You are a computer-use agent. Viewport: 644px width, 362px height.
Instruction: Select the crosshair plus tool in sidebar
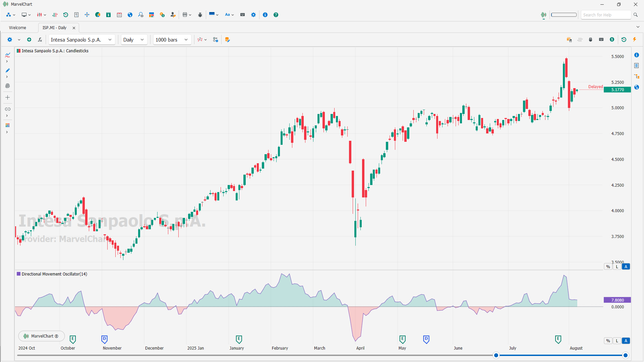point(7,98)
